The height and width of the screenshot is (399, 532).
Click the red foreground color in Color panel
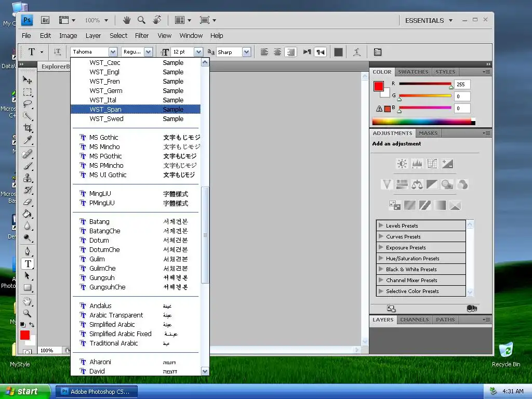(x=379, y=86)
